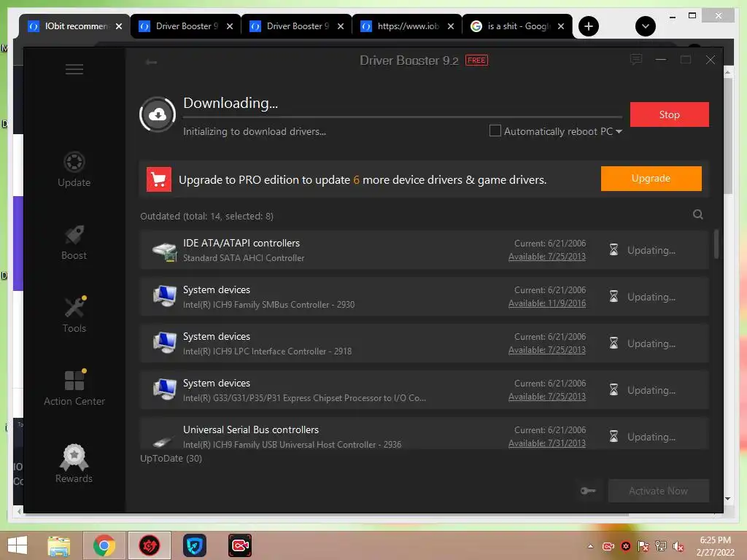Search the outdated drivers list
Viewport: 747px width, 560px height.
698,214
